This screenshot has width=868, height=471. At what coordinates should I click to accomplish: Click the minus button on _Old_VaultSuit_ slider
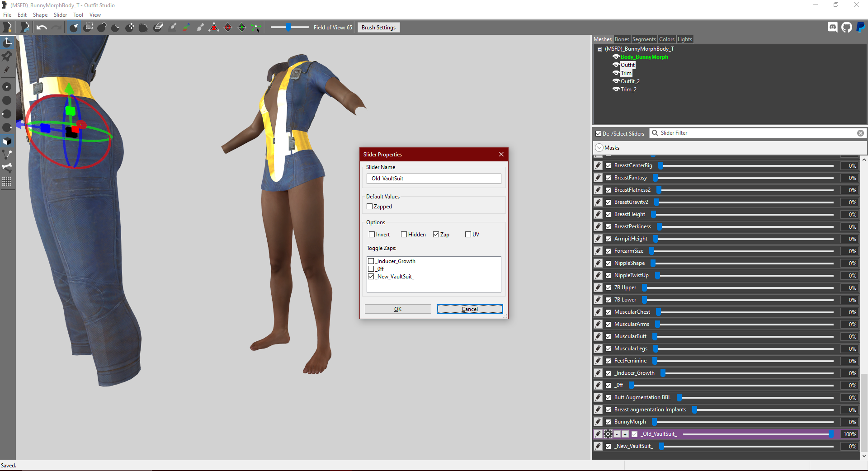point(617,434)
